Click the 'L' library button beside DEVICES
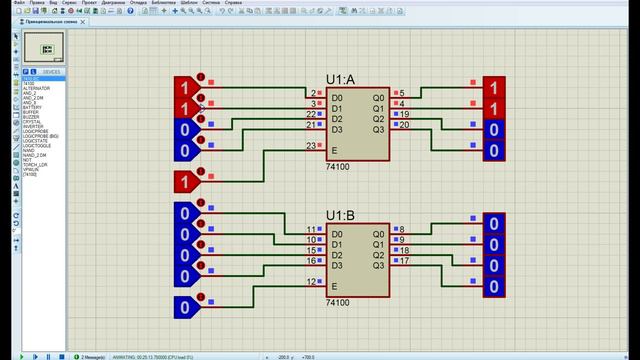 coord(33,71)
